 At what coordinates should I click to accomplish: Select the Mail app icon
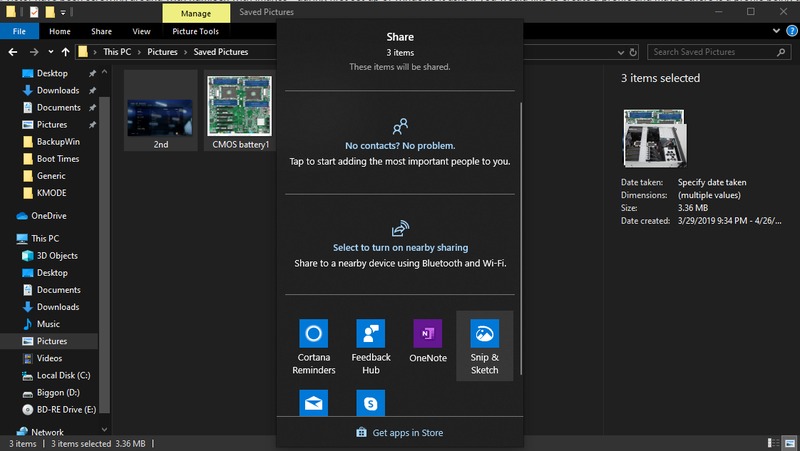(313, 403)
